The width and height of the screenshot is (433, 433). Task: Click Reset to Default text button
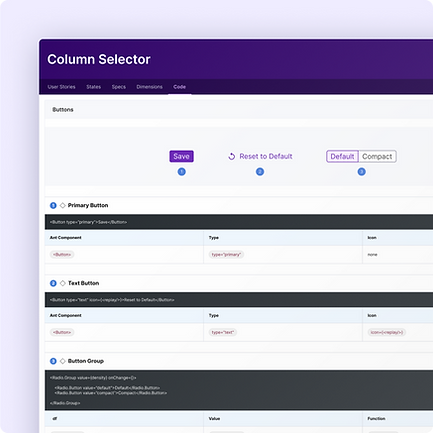point(266,156)
